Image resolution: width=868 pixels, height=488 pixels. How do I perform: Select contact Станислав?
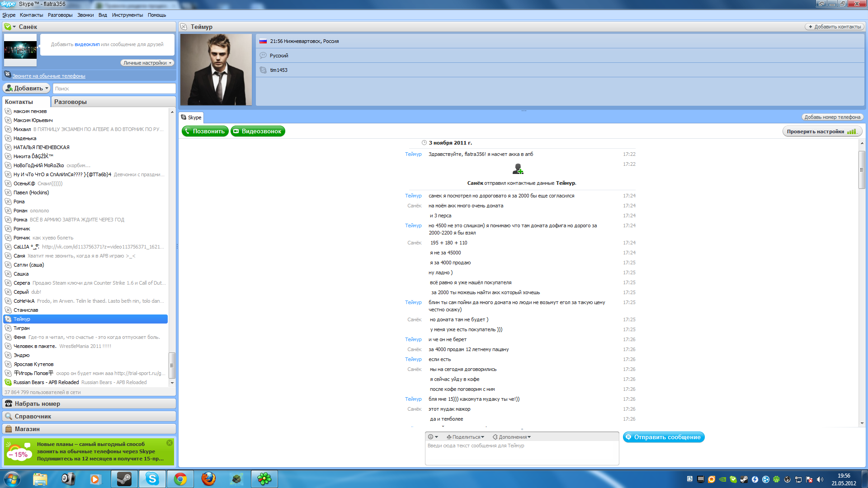tap(85, 310)
